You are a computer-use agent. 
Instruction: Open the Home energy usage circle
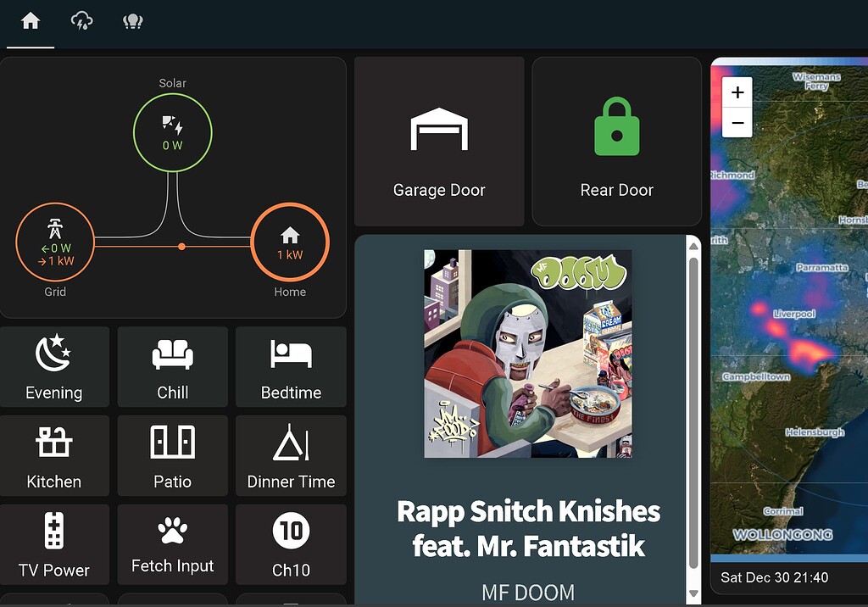290,242
